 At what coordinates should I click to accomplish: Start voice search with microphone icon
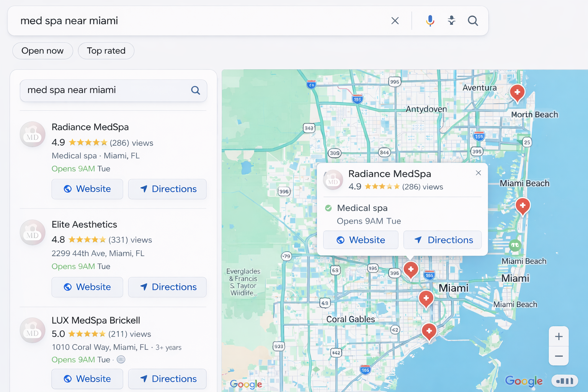(430, 21)
